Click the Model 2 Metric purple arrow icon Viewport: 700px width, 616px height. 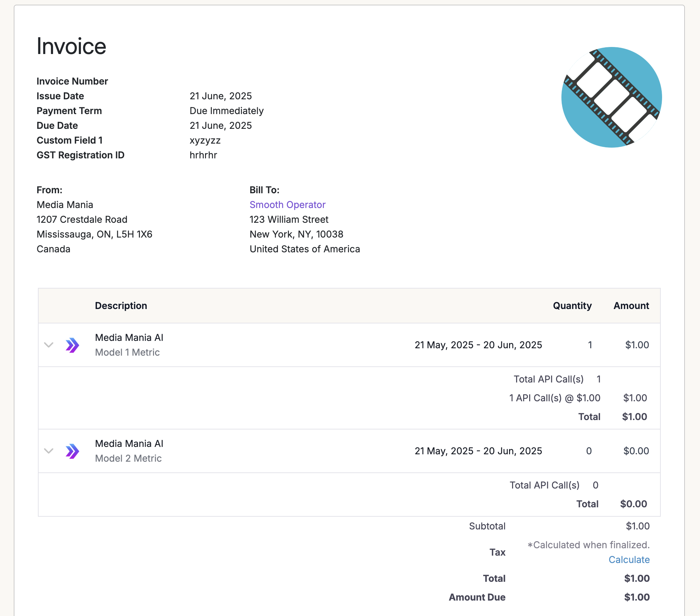[x=72, y=451]
